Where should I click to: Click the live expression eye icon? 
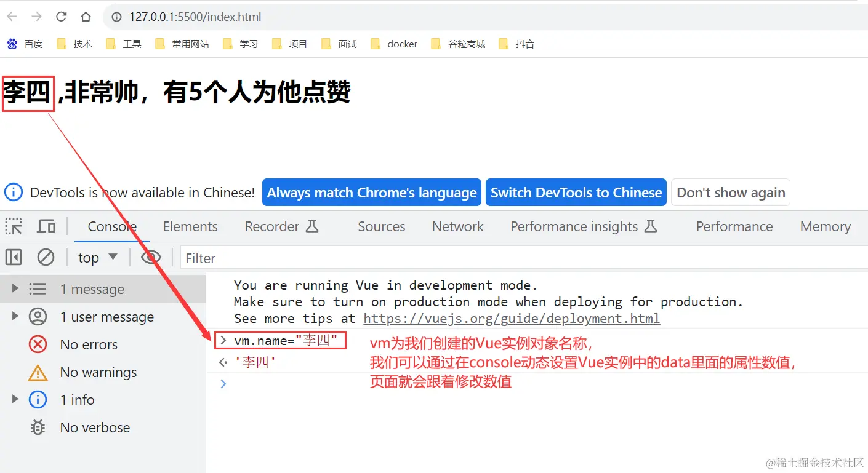click(151, 257)
